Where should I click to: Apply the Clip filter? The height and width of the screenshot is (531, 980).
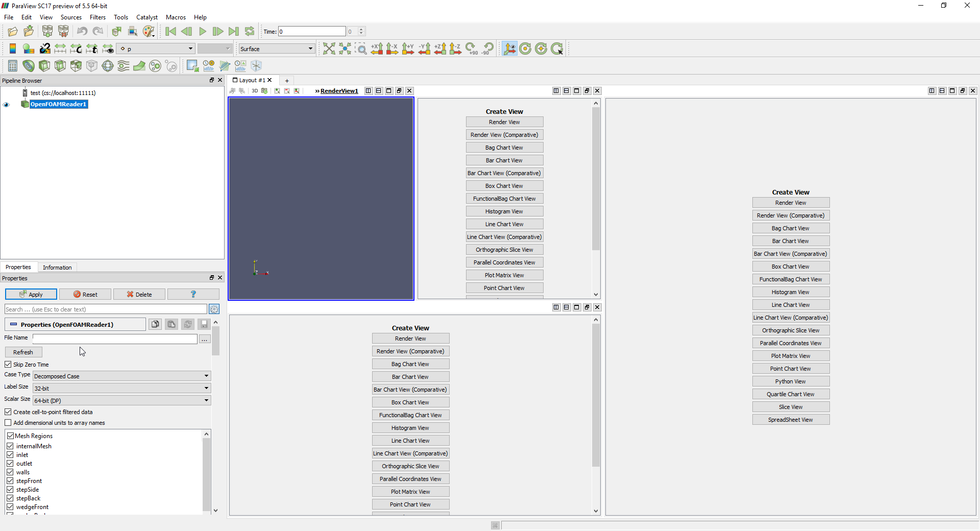click(x=44, y=66)
